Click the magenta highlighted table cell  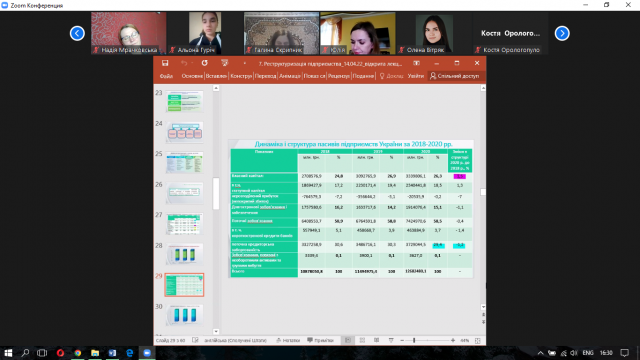[x=460, y=176]
